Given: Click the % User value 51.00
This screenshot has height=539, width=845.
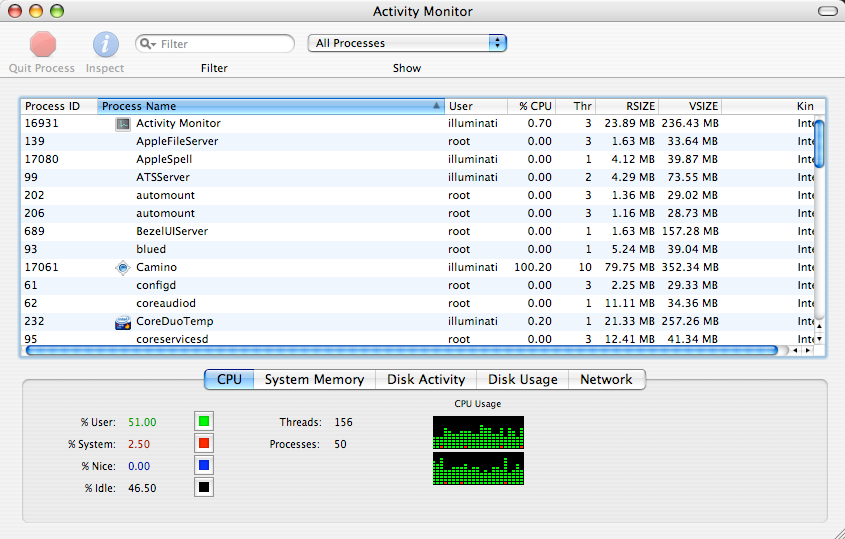Looking at the screenshot, I should click(x=142, y=422).
